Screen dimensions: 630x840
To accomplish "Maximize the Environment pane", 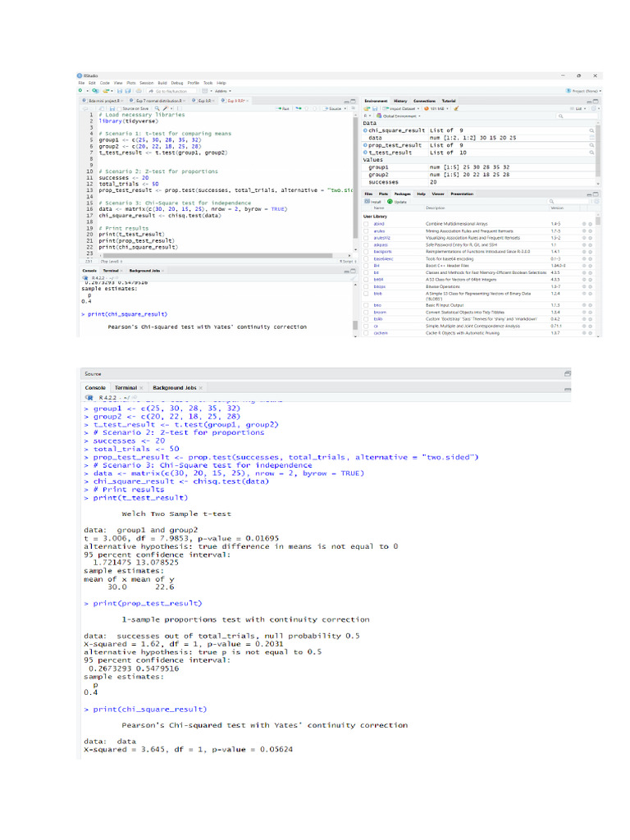I will pos(596,101).
